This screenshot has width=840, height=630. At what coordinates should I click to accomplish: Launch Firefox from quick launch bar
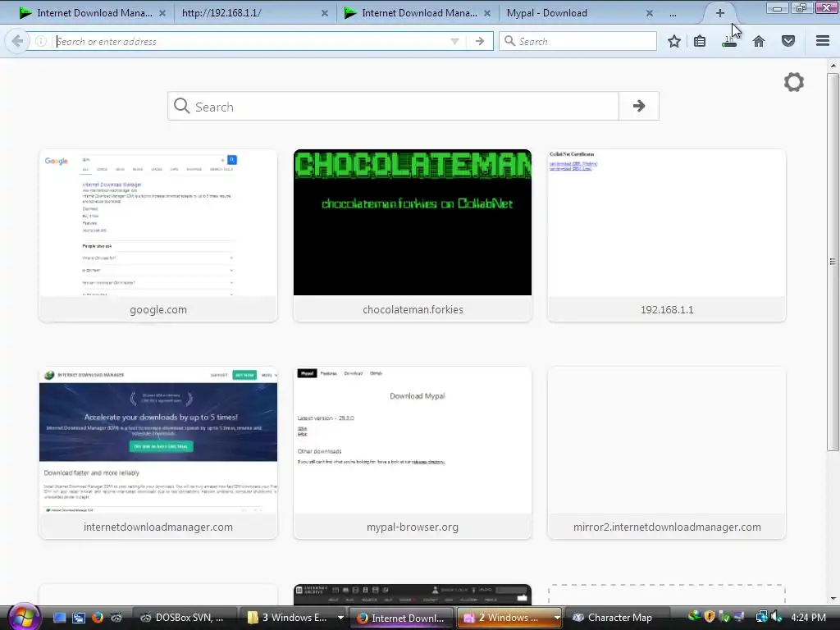(98, 618)
